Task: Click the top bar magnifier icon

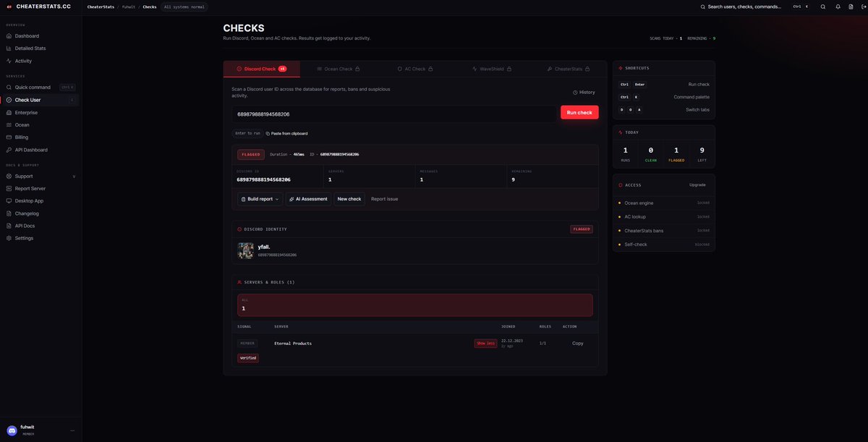Action: pos(822,7)
